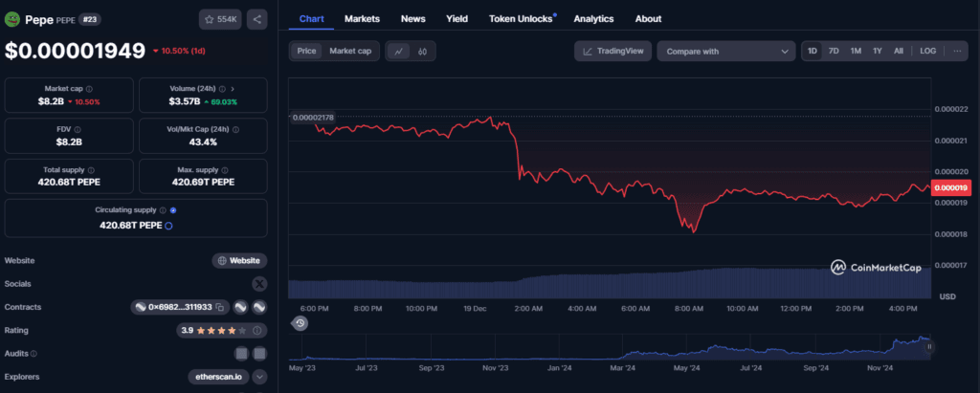The image size is (980, 393).
Task: Click the Pepe frog coin logo
Action: pyautogui.click(x=12, y=20)
